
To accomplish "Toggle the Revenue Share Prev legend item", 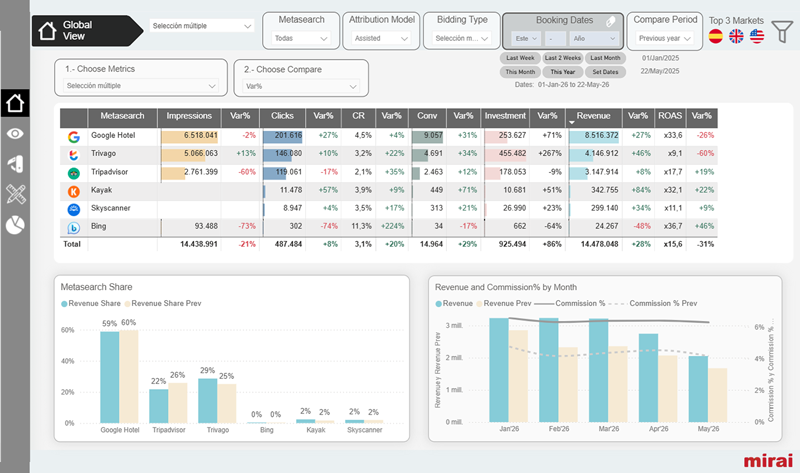I will click(163, 303).
